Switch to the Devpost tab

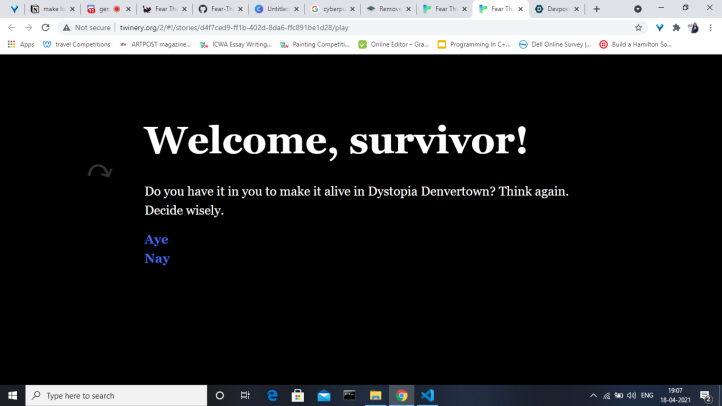point(556,9)
